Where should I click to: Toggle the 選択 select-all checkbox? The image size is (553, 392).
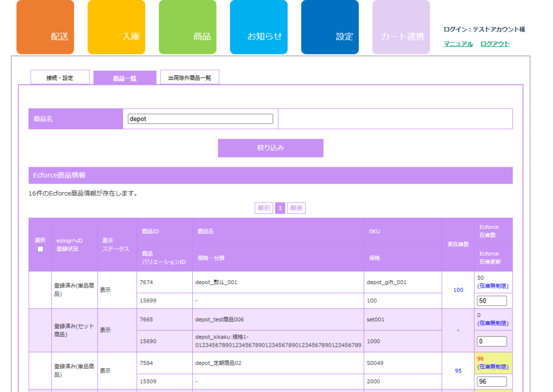tap(40, 249)
